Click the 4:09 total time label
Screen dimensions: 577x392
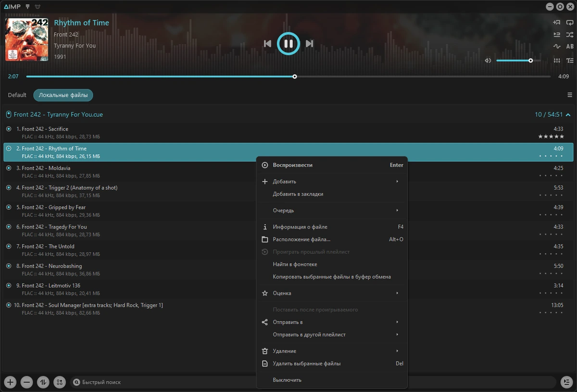pyautogui.click(x=564, y=76)
